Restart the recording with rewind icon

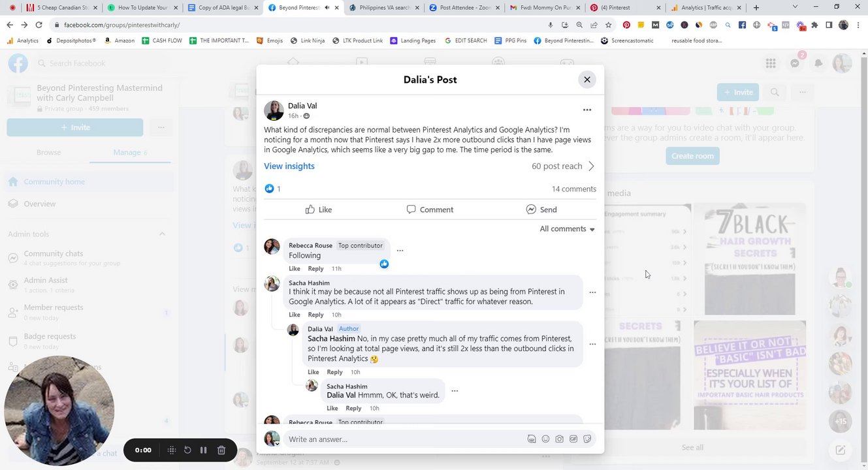click(187, 450)
